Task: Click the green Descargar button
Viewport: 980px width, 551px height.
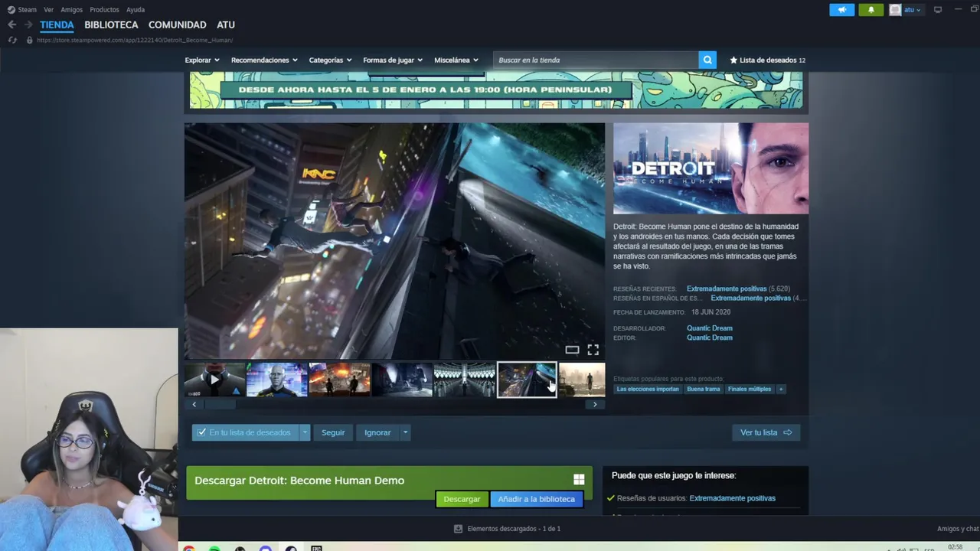Action: pyautogui.click(x=462, y=499)
